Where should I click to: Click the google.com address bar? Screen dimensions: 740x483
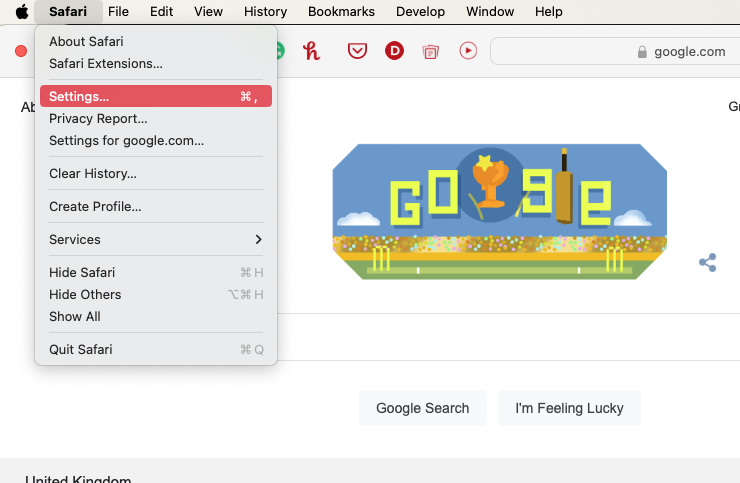[615, 51]
